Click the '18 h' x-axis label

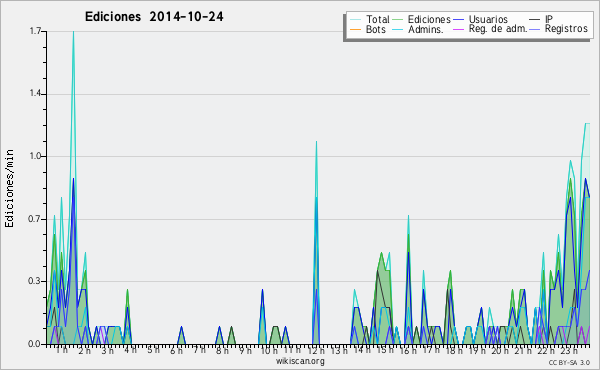(454, 350)
